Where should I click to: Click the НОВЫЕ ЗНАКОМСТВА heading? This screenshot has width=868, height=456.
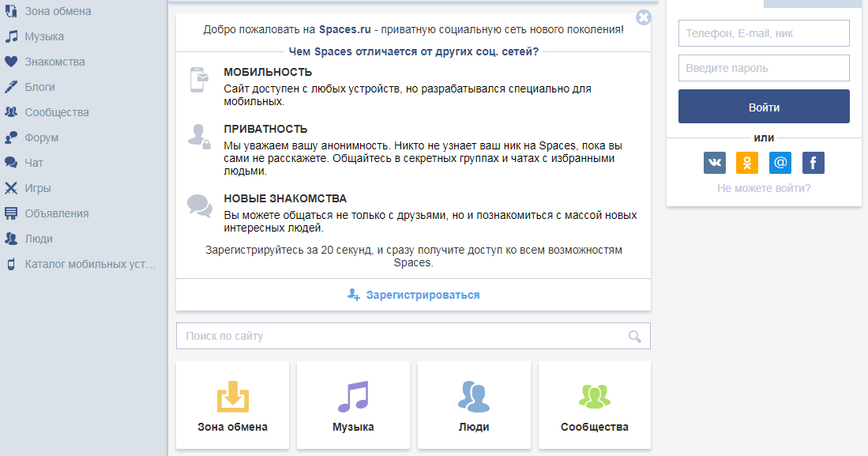(285, 198)
